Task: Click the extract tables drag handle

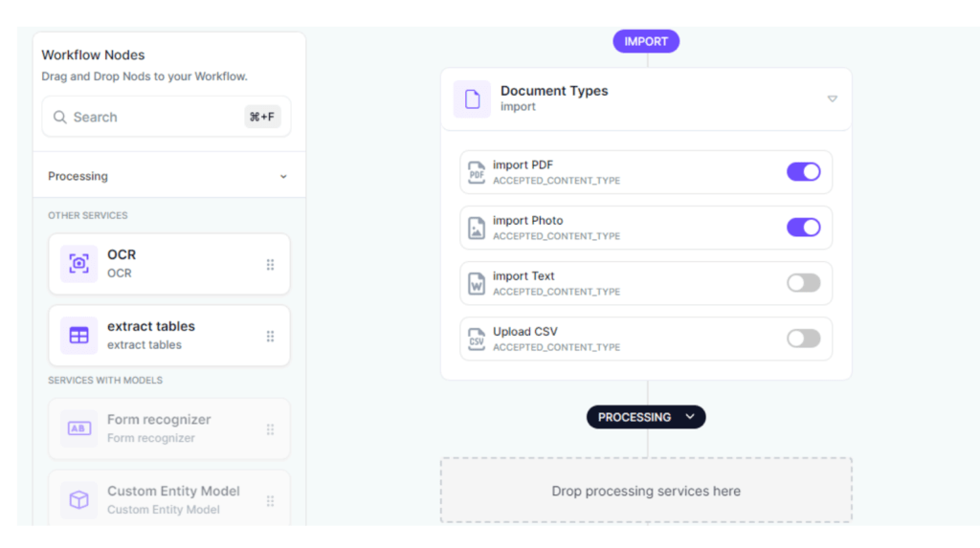Action: click(270, 336)
